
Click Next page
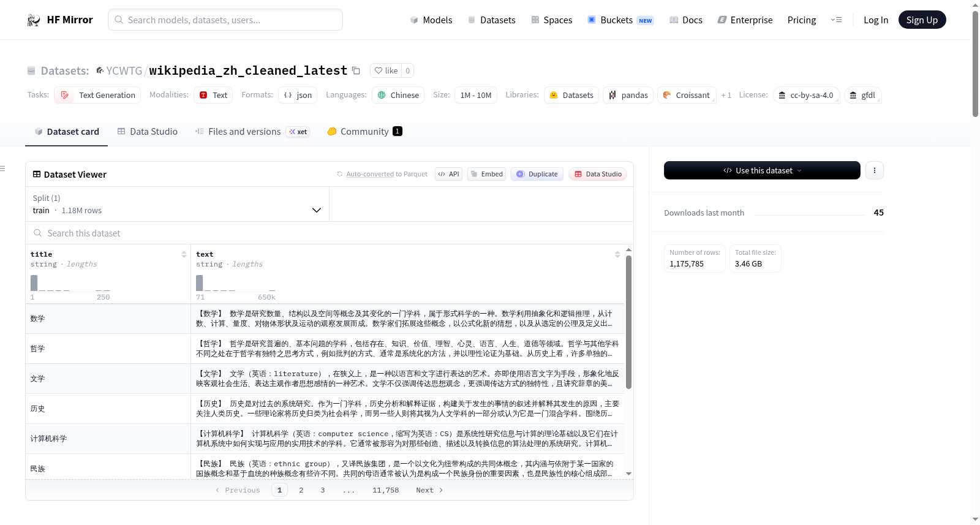tap(429, 490)
